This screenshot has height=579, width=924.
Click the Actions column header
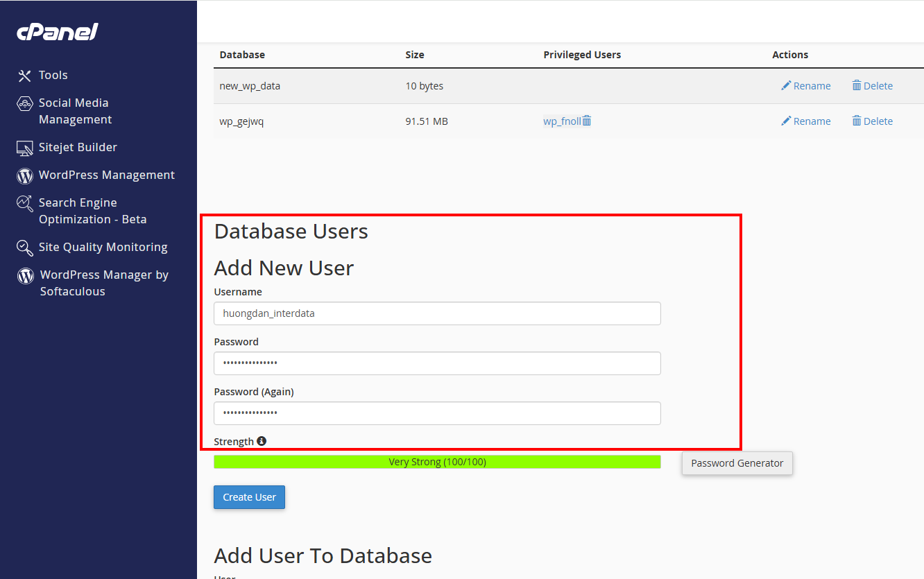click(x=790, y=55)
